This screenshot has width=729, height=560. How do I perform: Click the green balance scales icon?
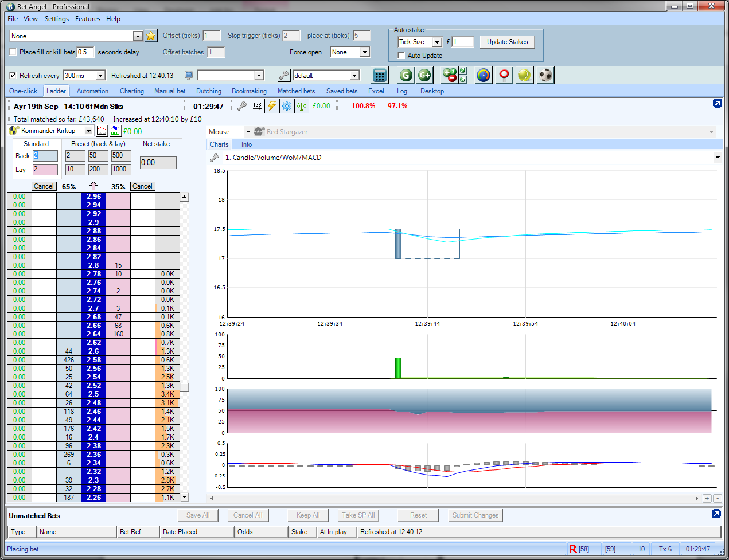(302, 106)
